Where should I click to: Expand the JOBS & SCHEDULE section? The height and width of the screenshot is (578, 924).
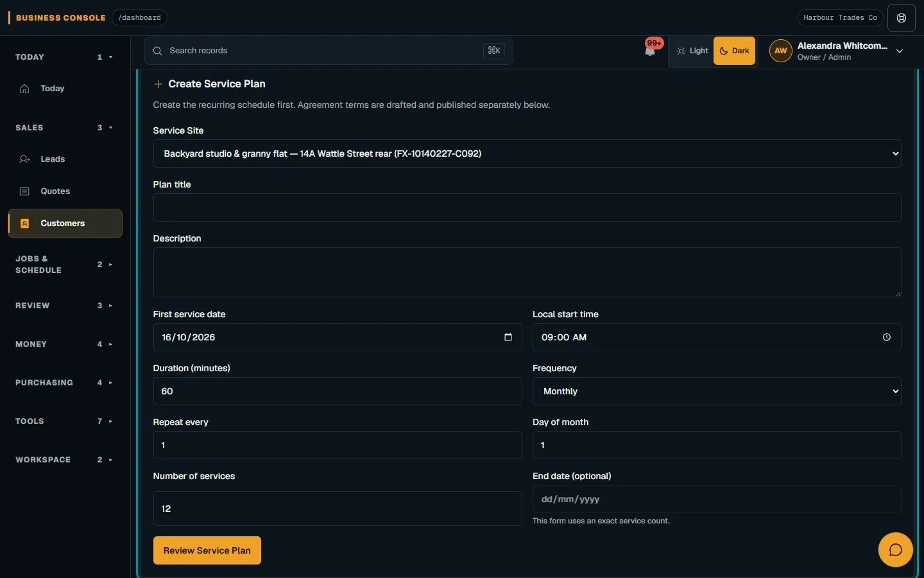click(x=64, y=265)
